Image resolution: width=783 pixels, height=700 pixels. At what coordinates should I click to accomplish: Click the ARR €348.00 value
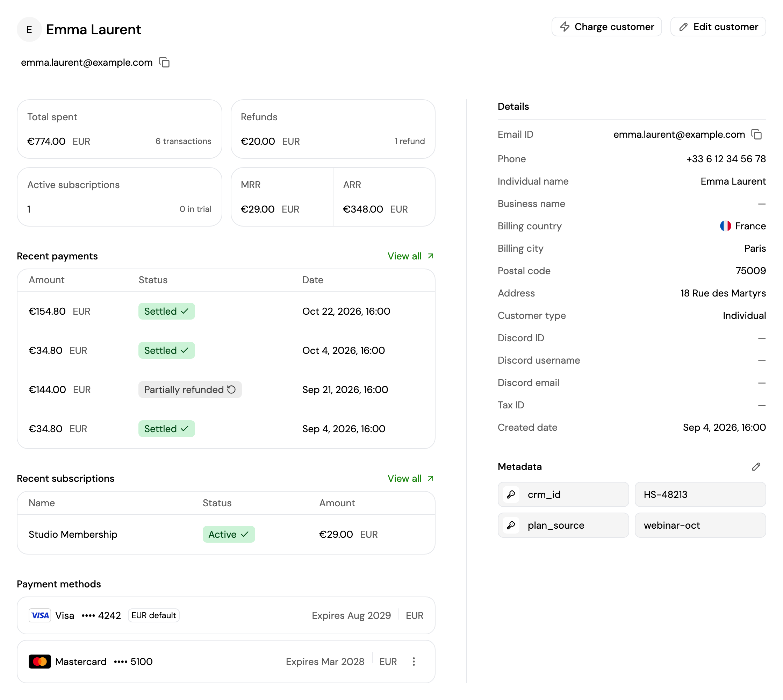pos(362,209)
